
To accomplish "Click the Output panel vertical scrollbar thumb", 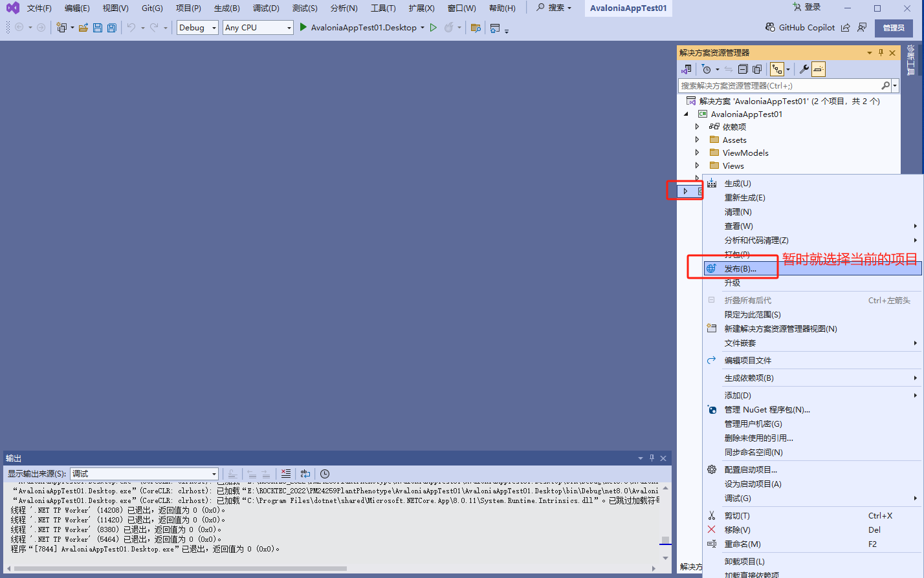I will (665, 541).
